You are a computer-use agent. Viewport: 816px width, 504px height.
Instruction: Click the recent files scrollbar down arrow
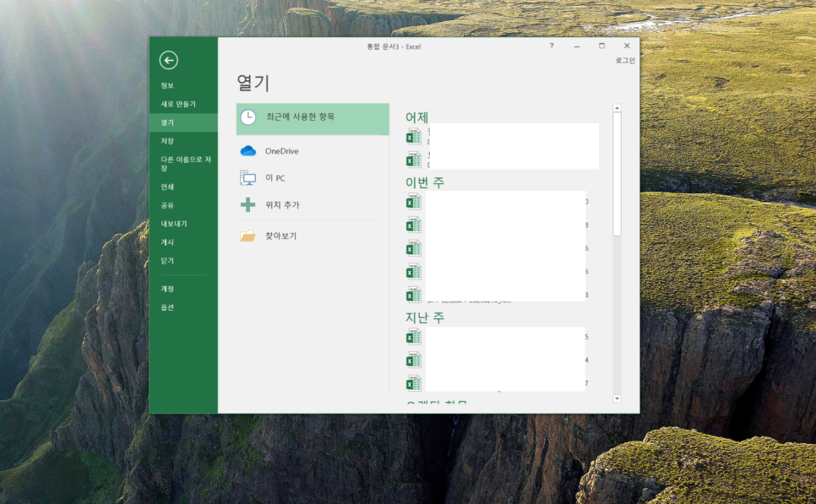pos(617,399)
